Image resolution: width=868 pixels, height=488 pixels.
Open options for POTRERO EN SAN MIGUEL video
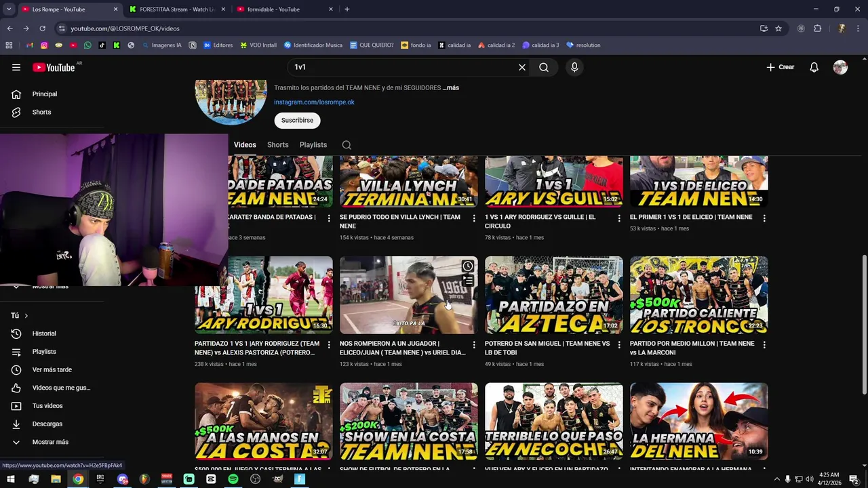618,345
